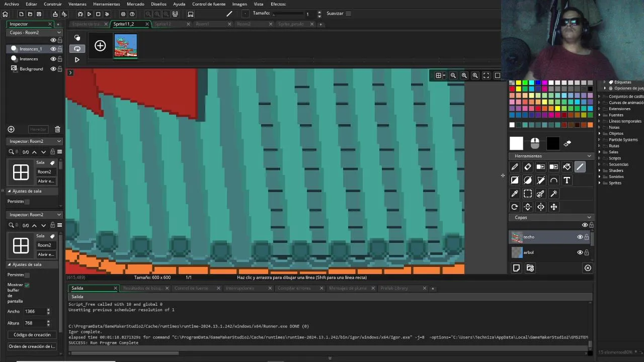Select the Text tool

(567, 180)
